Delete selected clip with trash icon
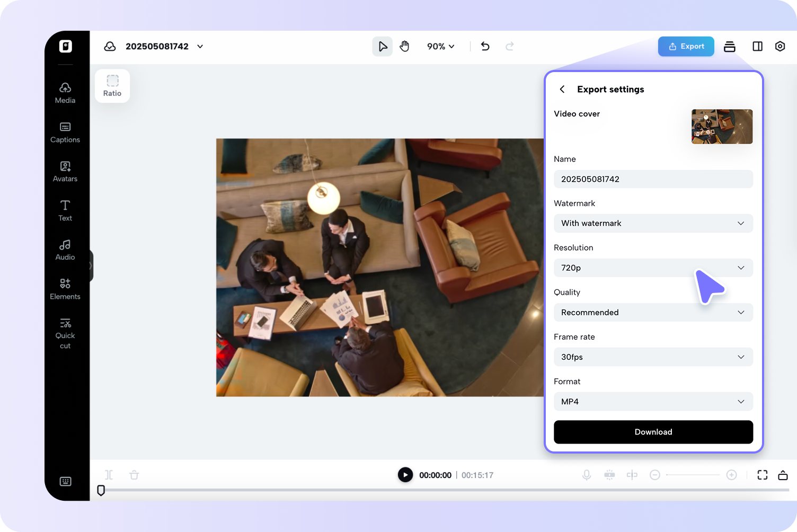The image size is (797, 532). [x=134, y=475]
